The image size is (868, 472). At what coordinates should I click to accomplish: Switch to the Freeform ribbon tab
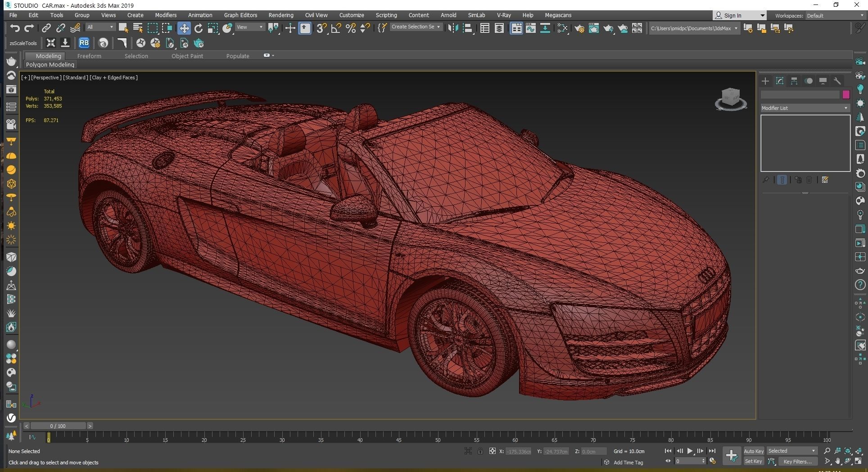pyautogui.click(x=89, y=56)
